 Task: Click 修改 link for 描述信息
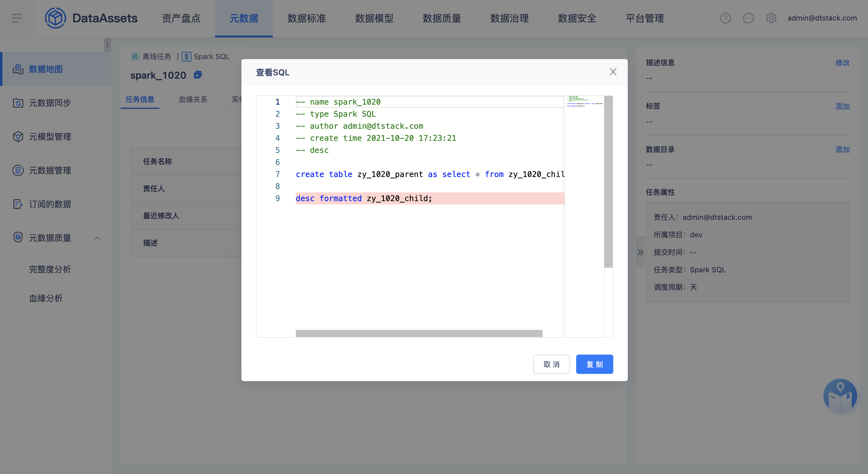pos(842,63)
